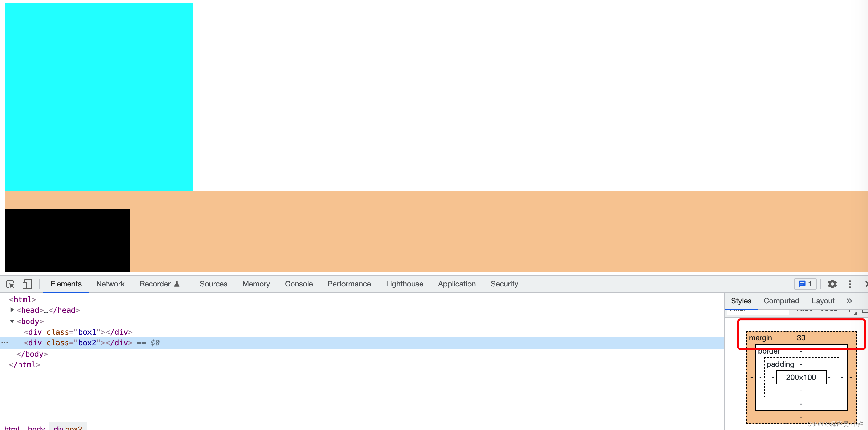Click the ellipsis beside selected box2 row
Viewport: 868px width, 430px height.
point(5,343)
